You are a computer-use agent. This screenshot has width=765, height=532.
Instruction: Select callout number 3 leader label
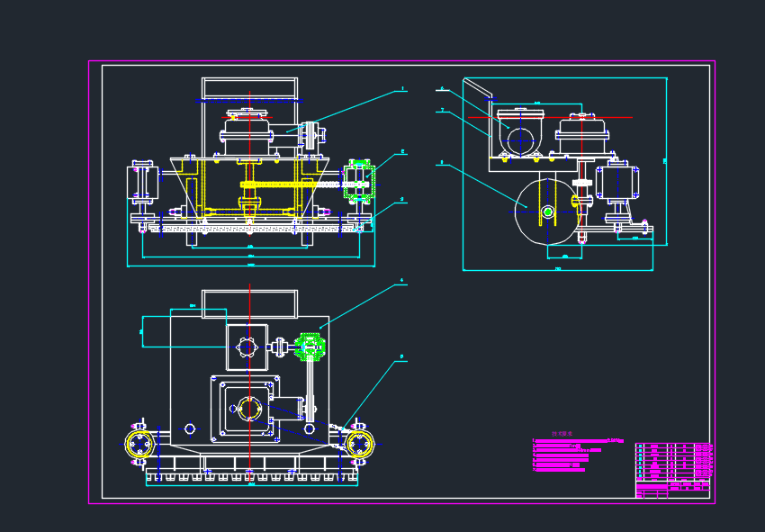pos(402,199)
